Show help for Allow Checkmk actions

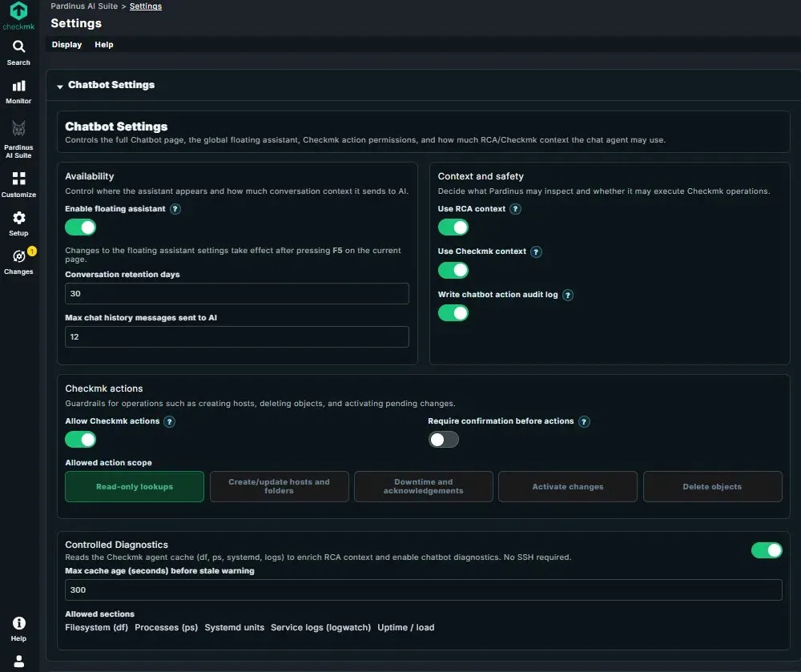coord(169,421)
